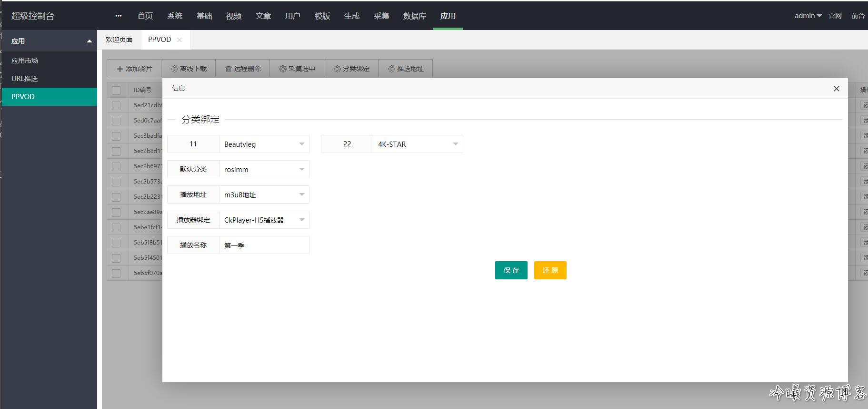868x409 pixels.
Task: Check the row 5ed21cdbf checkbox
Action: (116, 105)
